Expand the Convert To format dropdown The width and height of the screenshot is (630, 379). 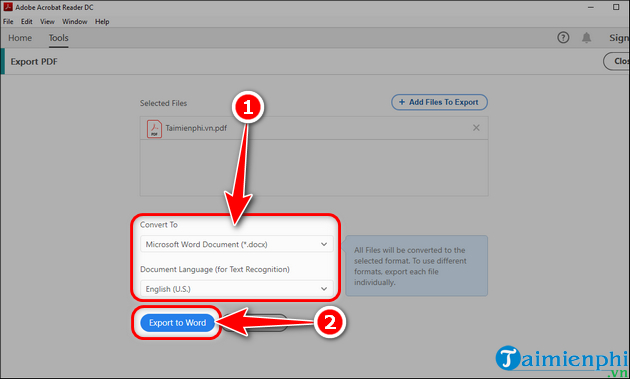[237, 244]
